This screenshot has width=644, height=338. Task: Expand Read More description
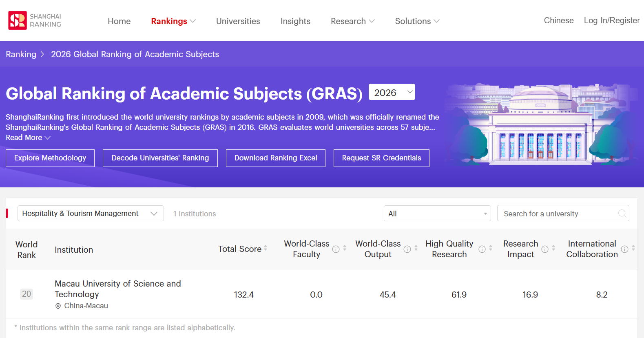28,138
